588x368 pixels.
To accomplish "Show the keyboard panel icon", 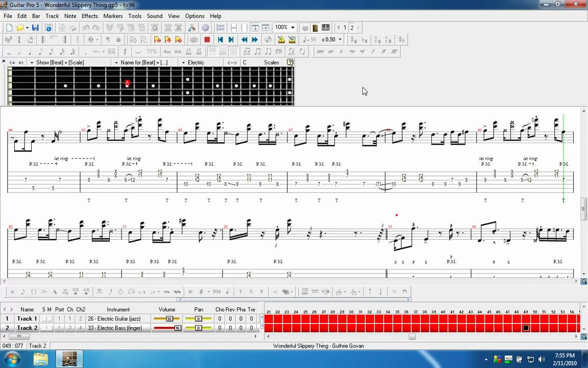I will [x=326, y=28].
